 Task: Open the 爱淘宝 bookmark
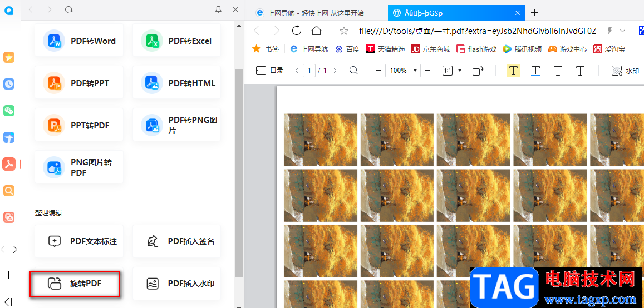pyautogui.click(x=609, y=49)
